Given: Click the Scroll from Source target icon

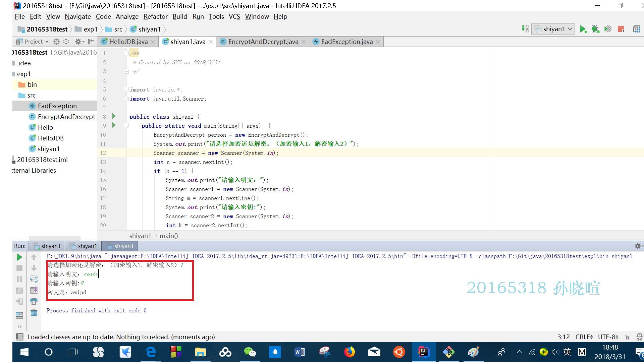Looking at the screenshot, I should [x=56, y=42].
